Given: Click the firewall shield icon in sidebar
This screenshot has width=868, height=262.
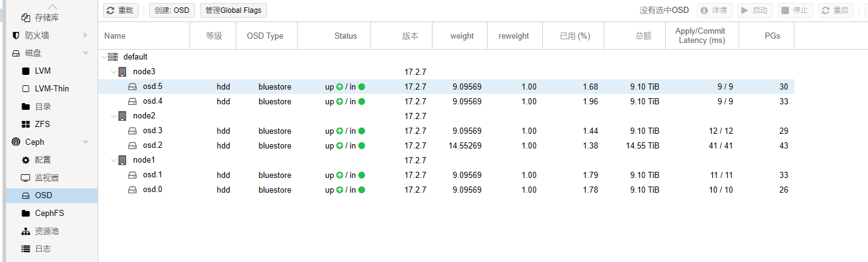Looking at the screenshot, I should [16, 36].
